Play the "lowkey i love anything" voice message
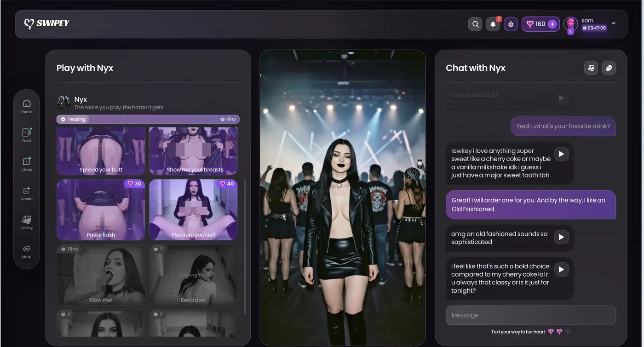 (x=561, y=154)
